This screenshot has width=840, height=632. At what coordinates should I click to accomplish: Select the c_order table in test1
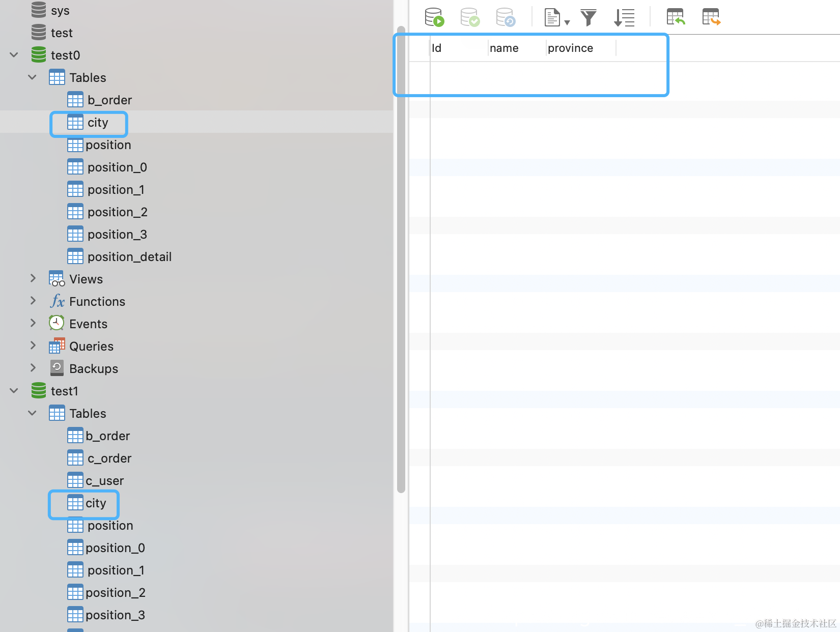pos(109,458)
